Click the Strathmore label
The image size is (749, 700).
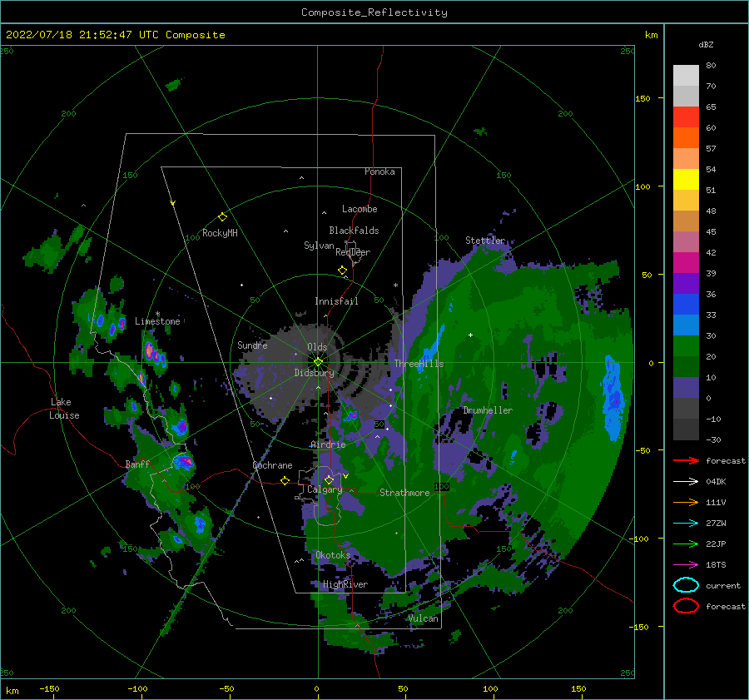404,493
